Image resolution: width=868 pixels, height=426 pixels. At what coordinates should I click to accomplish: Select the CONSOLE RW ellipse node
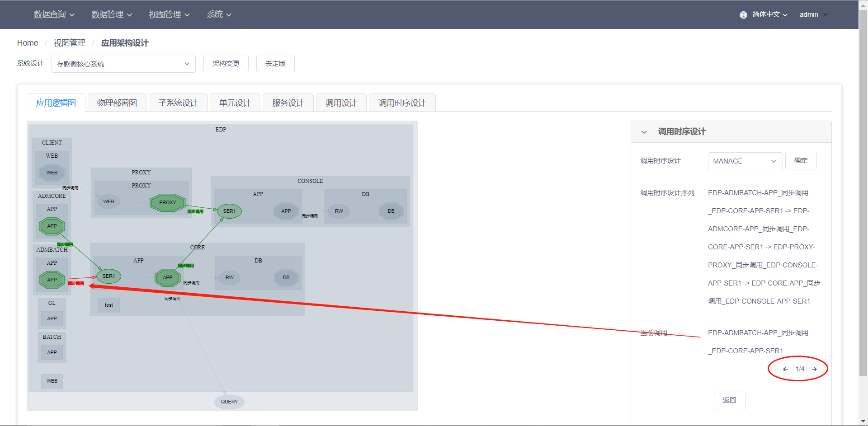click(x=339, y=211)
